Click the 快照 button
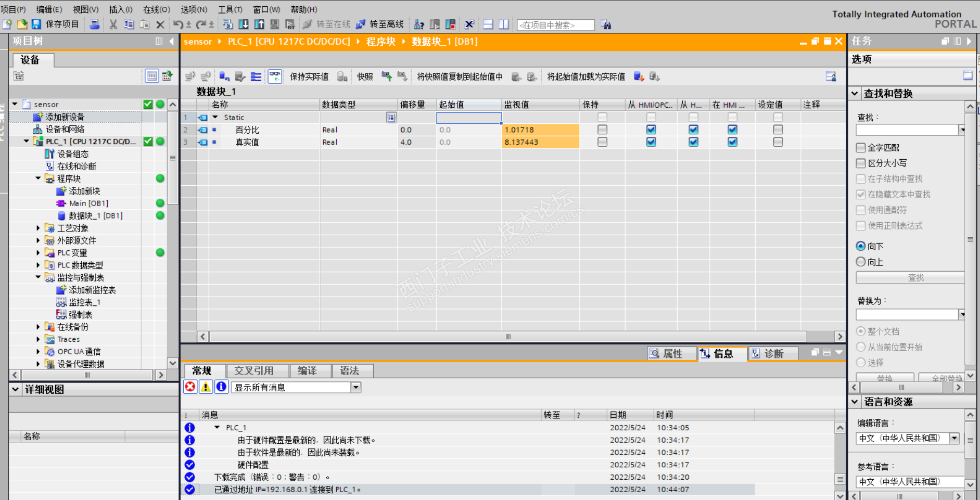Viewport: 980px width, 500px height. pos(365,76)
